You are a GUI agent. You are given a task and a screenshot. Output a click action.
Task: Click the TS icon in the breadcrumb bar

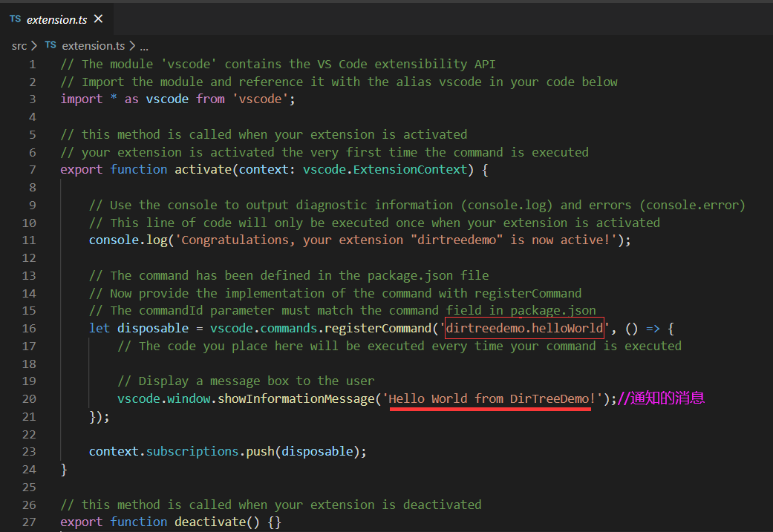50,45
